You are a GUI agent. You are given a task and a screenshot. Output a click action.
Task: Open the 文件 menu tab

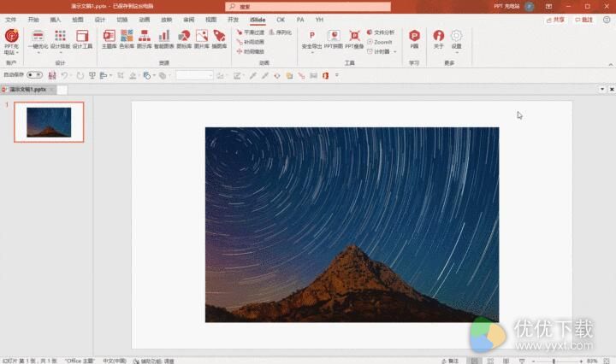10,20
